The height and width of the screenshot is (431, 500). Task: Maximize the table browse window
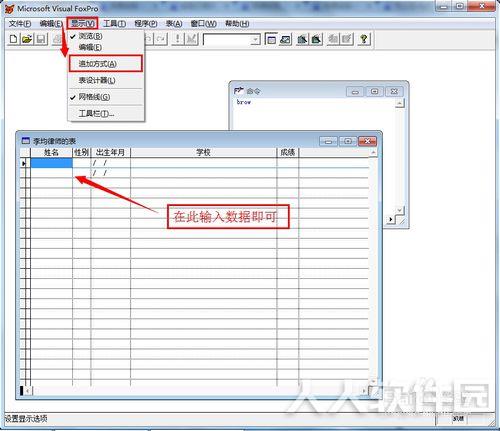(348, 141)
